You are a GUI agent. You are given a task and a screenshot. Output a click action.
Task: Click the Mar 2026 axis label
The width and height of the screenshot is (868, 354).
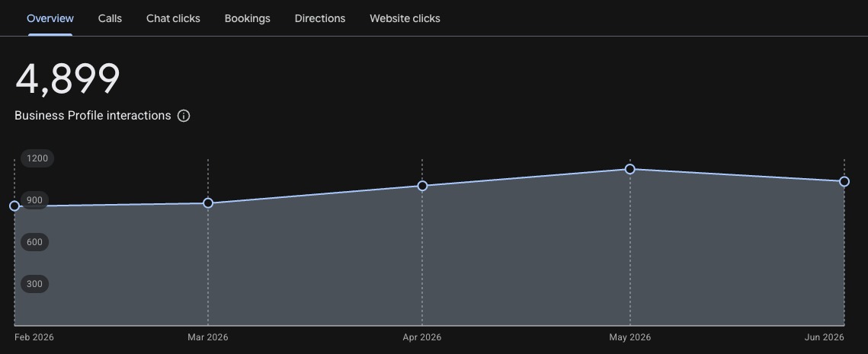[207, 337]
